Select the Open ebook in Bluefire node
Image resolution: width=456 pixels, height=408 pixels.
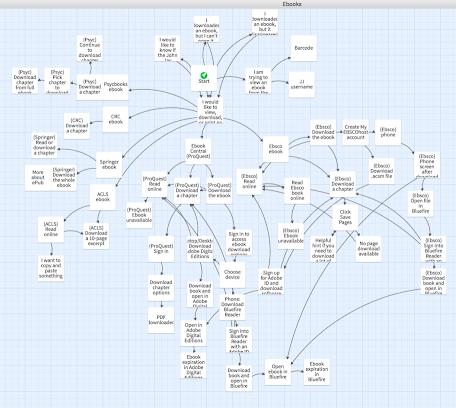tap(278, 372)
